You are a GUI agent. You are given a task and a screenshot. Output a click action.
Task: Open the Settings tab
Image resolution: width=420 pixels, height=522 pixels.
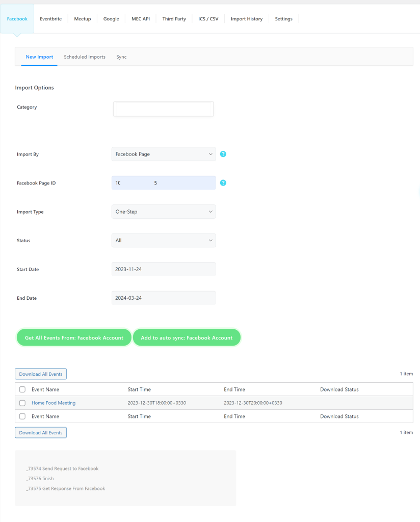coord(283,18)
